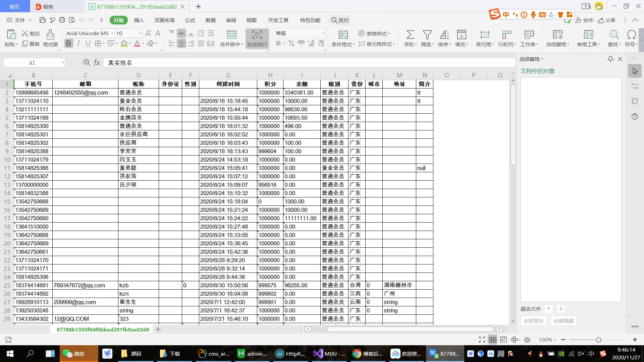Click the zoom slider handle
Screen dimensions: 644x362
[x=598, y=340]
